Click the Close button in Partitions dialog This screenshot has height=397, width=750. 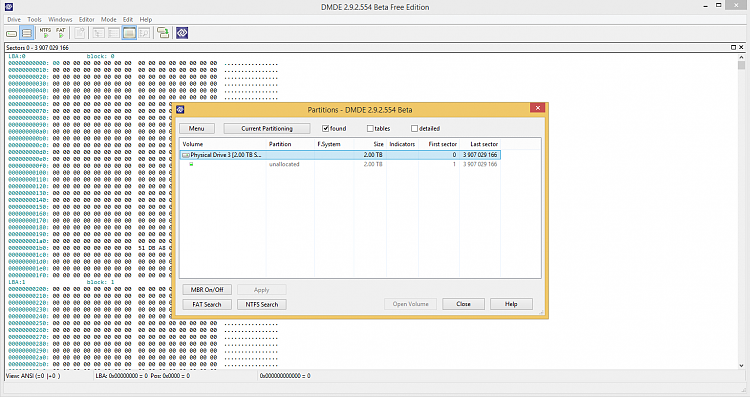[x=463, y=304]
